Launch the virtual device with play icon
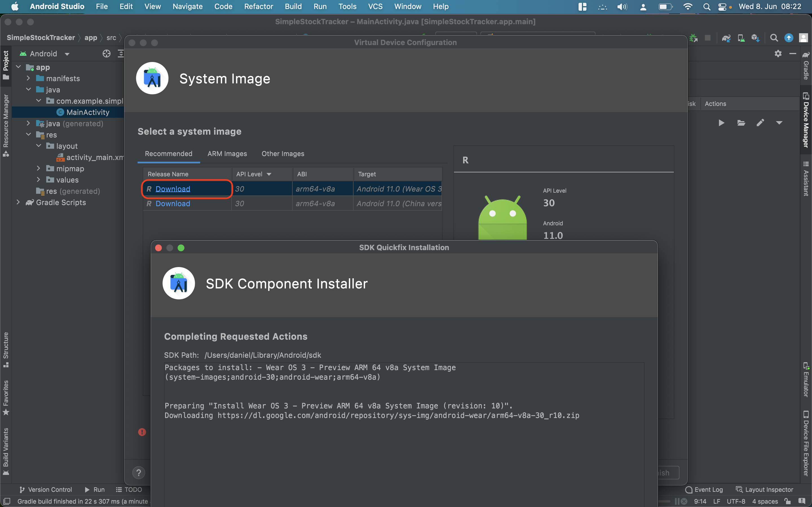Viewport: 812px width, 507px height. (x=721, y=123)
